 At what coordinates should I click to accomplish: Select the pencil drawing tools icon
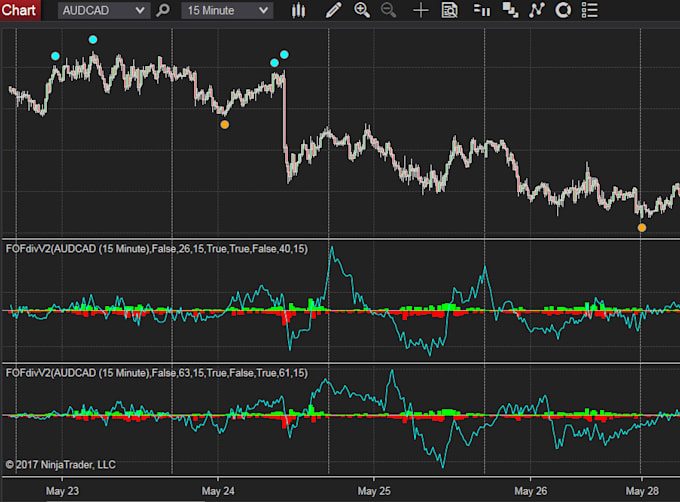pos(332,11)
